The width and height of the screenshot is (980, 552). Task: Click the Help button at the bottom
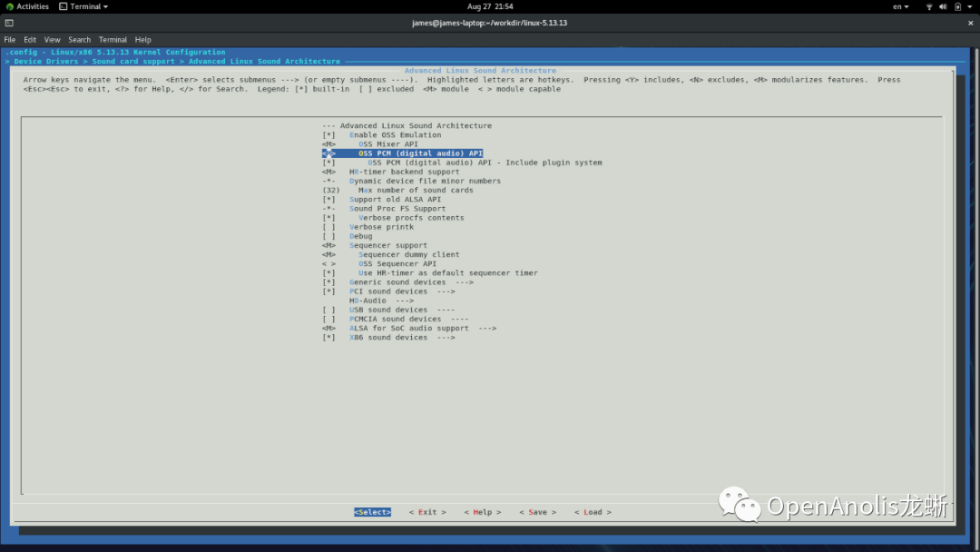coord(483,512)
